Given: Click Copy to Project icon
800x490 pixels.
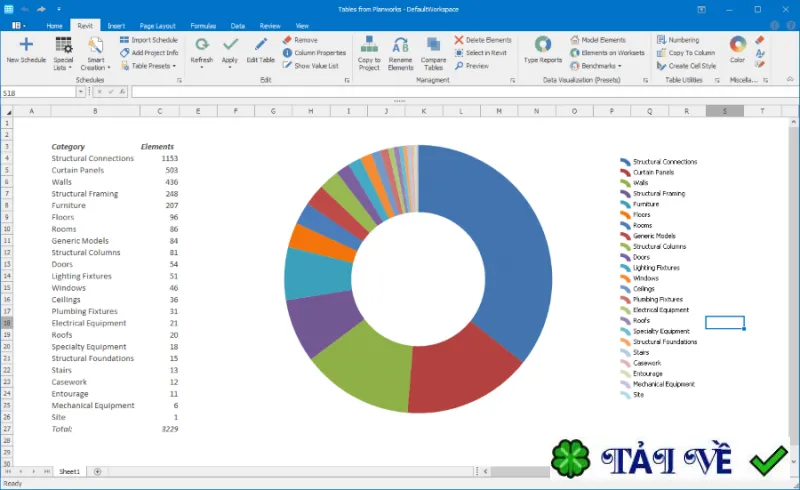Looking at the screenshot, I should coord(369,45).
